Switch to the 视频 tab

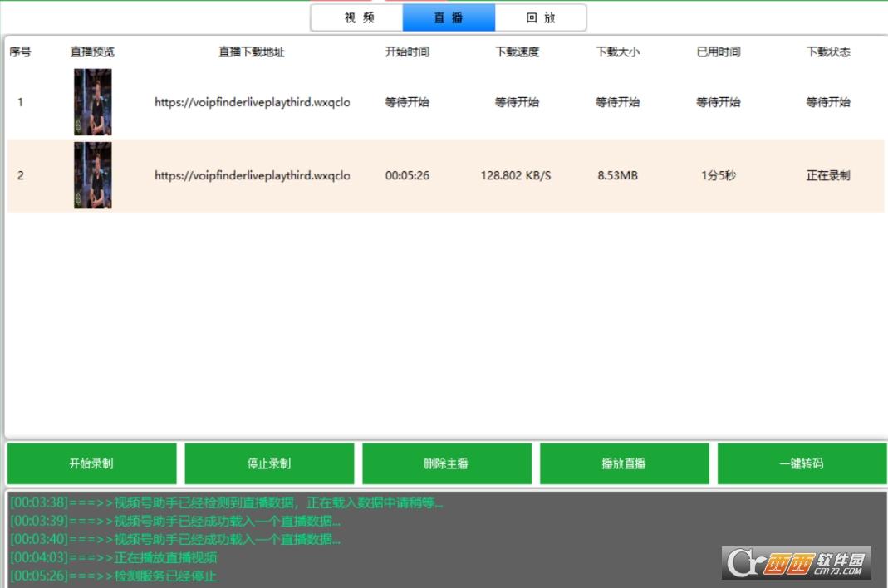tap(358, 17)
